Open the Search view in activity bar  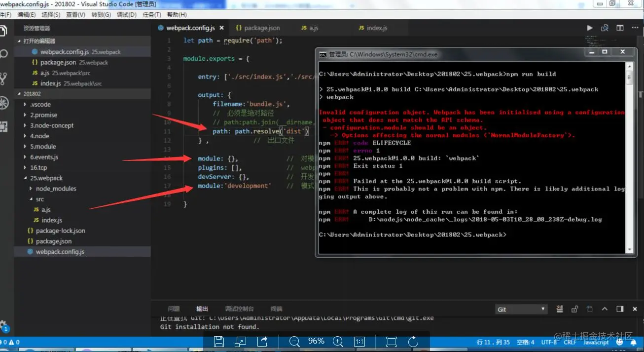coord(3,54)
